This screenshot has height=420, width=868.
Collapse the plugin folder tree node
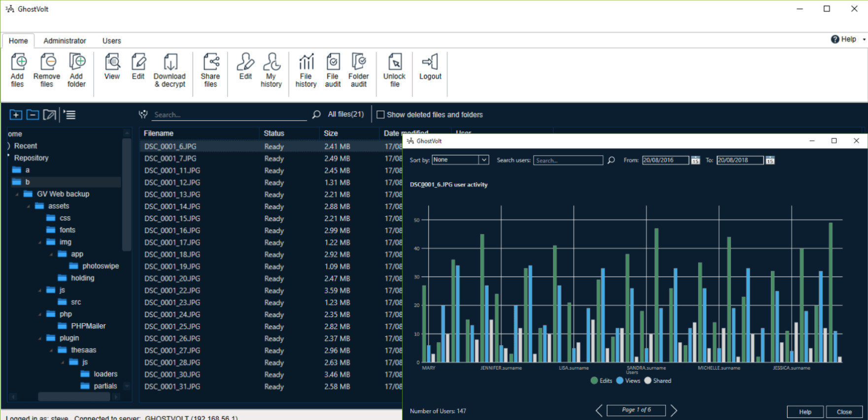click(x=40, y=339)
